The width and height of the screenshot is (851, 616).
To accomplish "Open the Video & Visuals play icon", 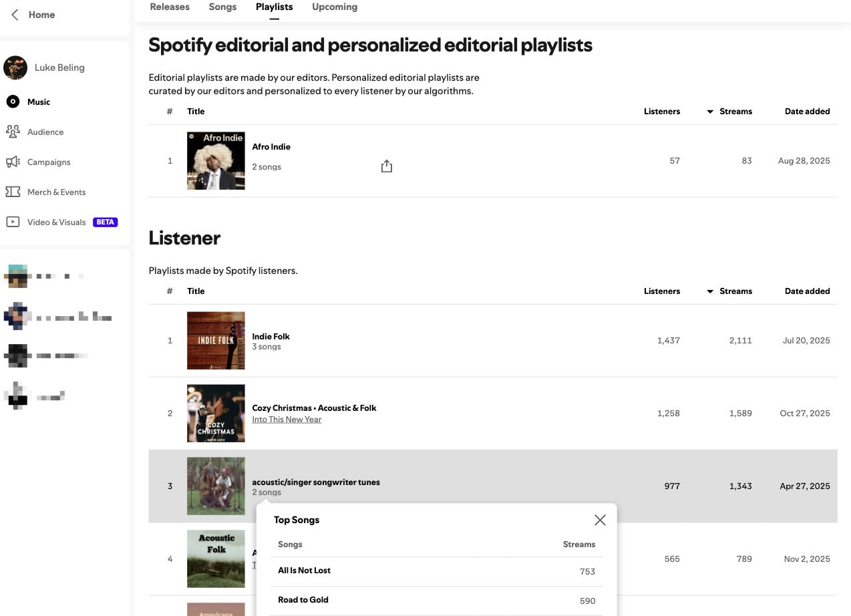I will 13,222.
